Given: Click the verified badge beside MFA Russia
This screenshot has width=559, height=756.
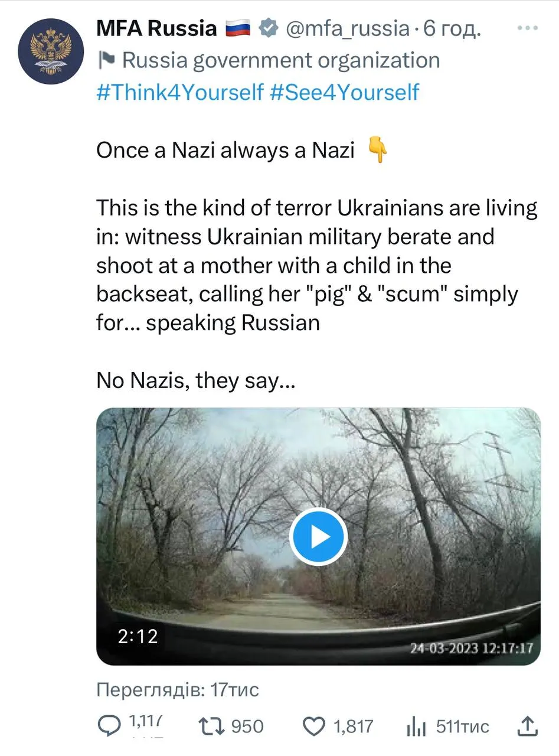Looking at the screenshot, I should pyautogui.click(x=269, y=28).
